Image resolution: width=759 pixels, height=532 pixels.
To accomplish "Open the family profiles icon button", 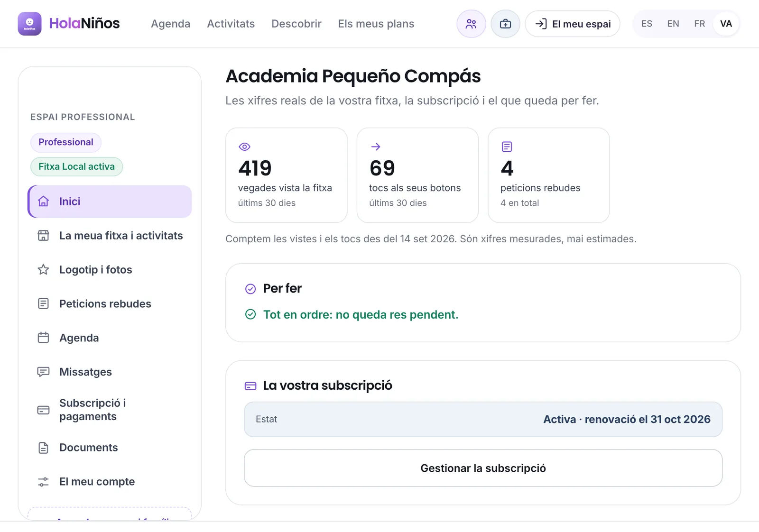I will point(471,24).
